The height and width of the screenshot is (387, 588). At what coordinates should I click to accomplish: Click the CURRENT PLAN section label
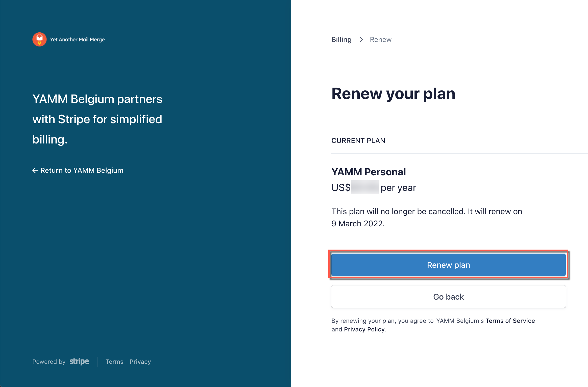(358, 140)
